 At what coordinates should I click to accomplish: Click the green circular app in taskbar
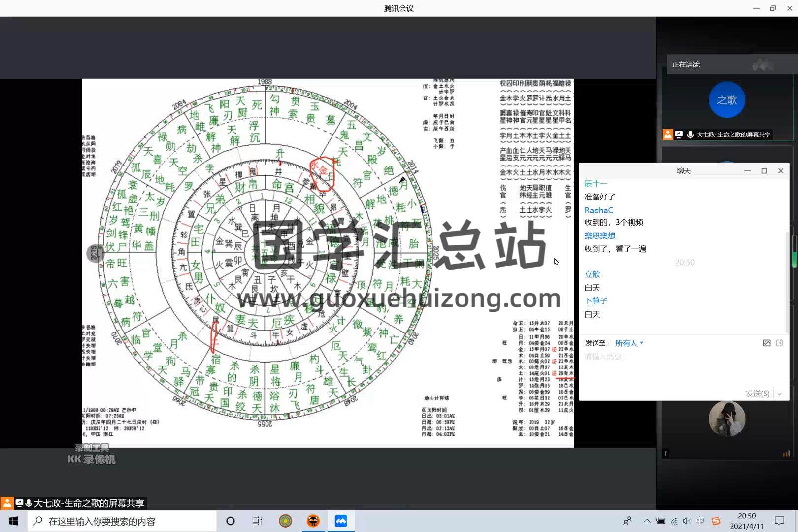pos(285,521)
